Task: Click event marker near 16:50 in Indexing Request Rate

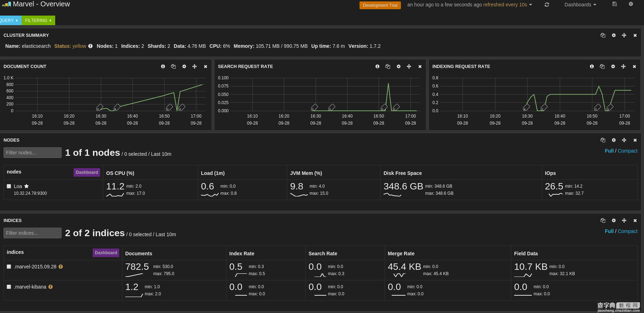Action: (597, 107)
